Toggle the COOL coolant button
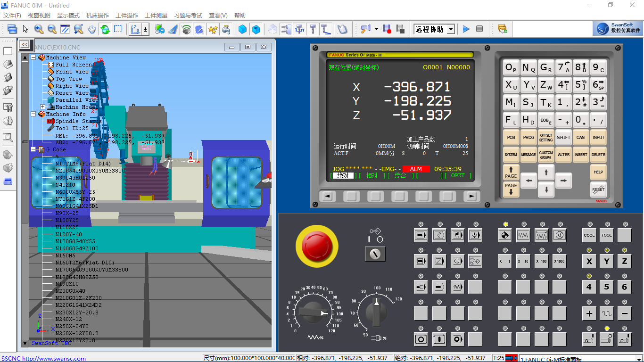The height and width of the screenshot is (362, 644). click(x=589, y=235)
